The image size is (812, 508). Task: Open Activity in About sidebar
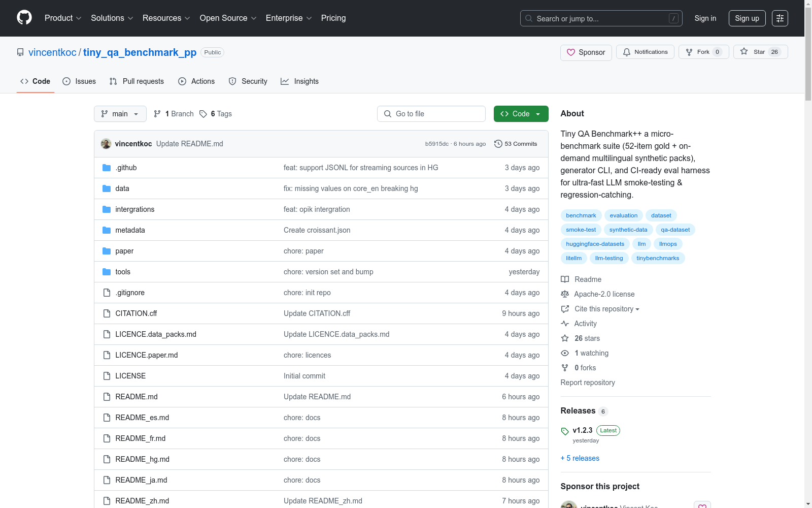tap(579, 324)
